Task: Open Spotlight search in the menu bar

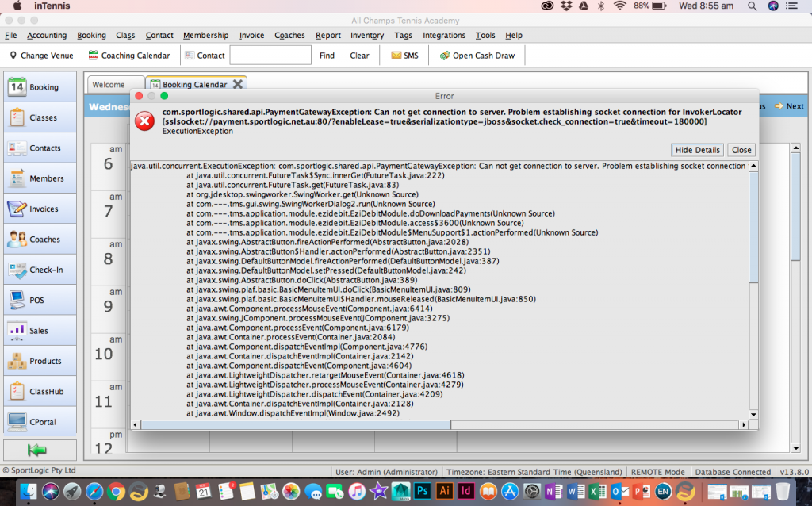Action: [x=753, y=6]
